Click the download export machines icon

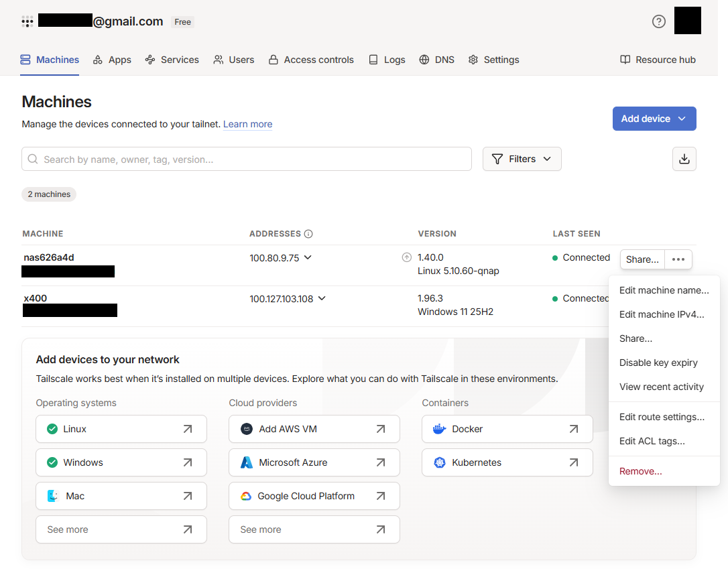click(684, 159)
